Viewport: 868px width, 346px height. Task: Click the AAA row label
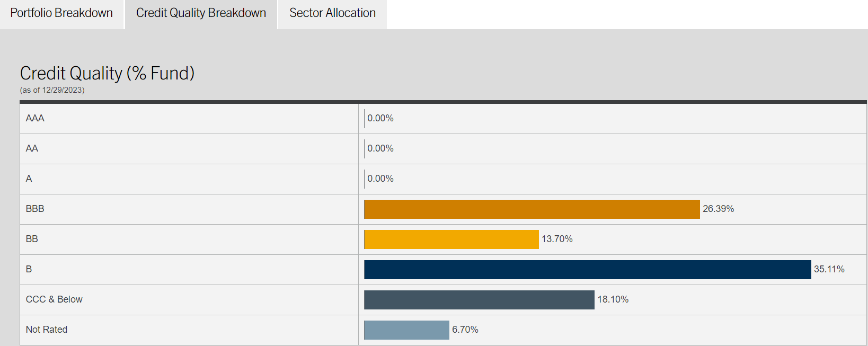35,118
